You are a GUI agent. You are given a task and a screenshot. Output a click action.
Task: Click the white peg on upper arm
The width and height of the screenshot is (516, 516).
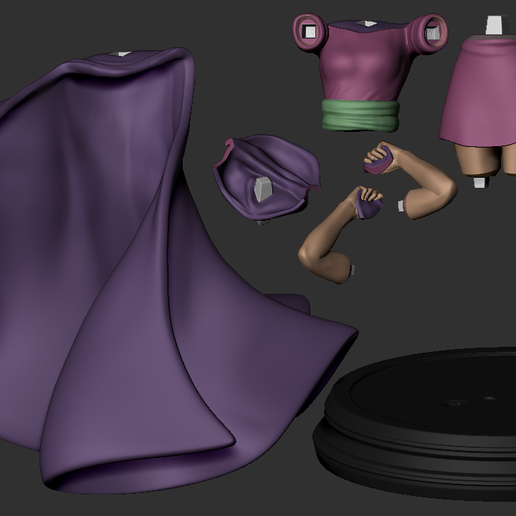(x=401, y=206)
